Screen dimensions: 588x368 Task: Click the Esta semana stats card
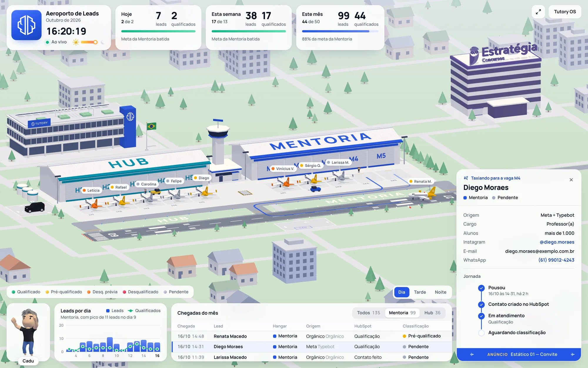click(x=249, y=27)
